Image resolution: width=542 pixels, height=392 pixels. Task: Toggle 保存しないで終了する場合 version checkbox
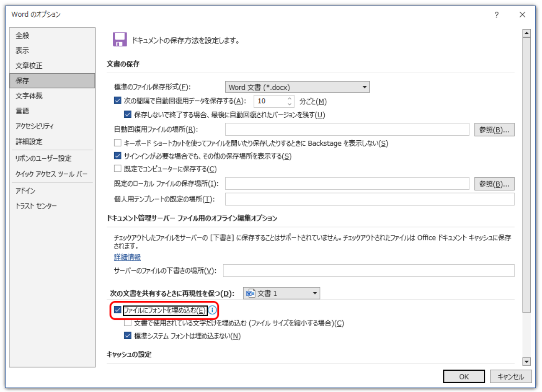128,114
